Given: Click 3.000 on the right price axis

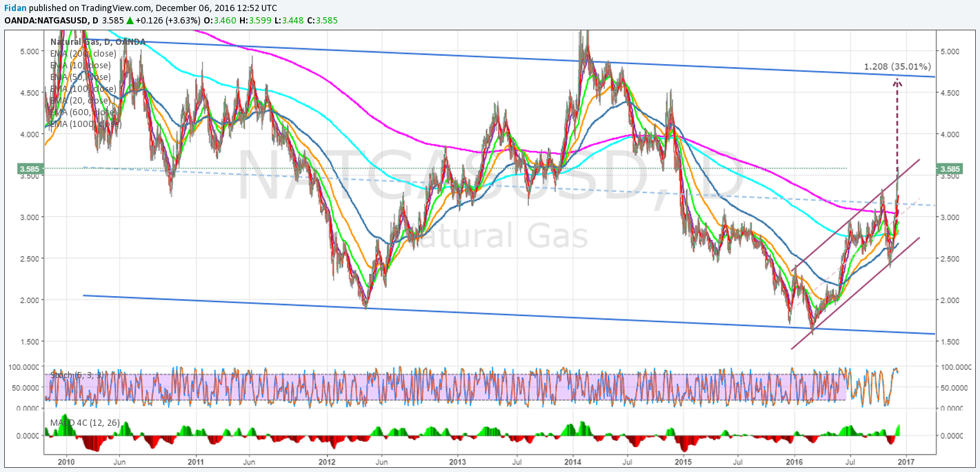Looking at the screenshot, I should pos(952,217).
